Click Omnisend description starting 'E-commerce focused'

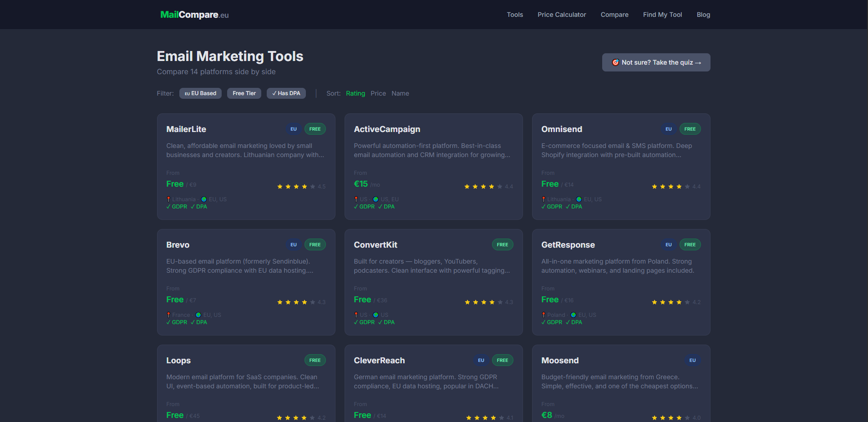tap(617, 150)
